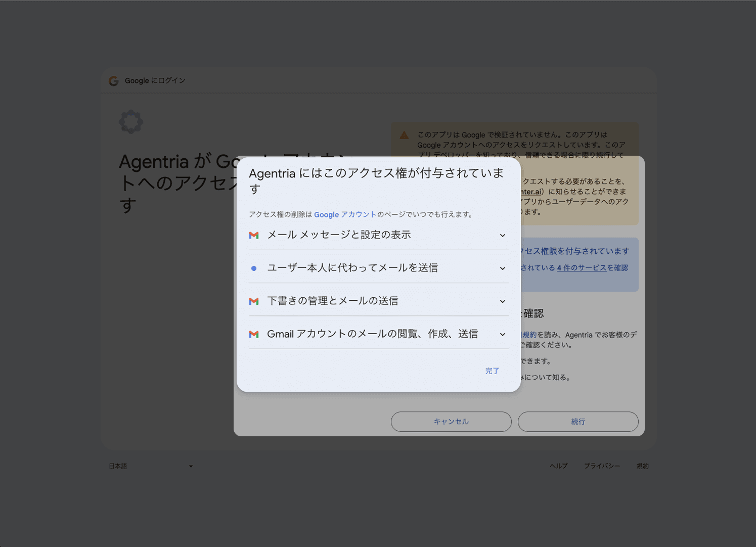Click the dialog title Agentria にはこのアクセス権が付与されています
The width and height of the screenshot is (756, 547).
click(x=376, y=181)
